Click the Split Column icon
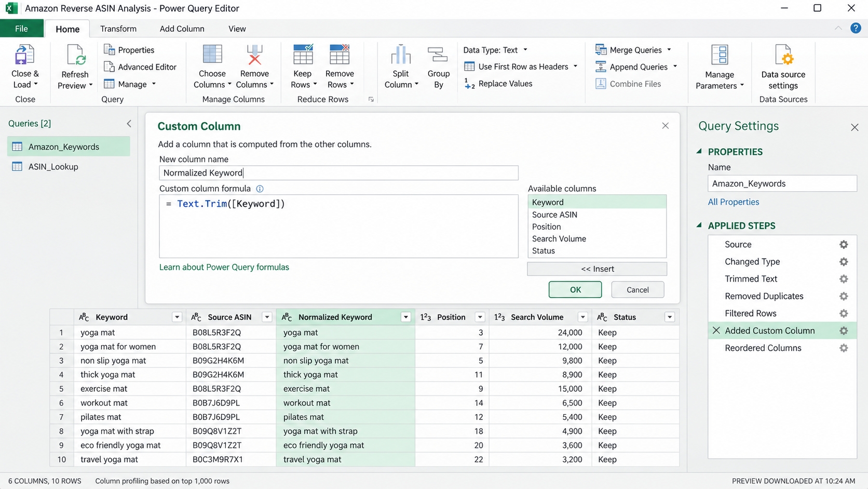The width and height of the screenshot is (868, 489). [401, 55]
